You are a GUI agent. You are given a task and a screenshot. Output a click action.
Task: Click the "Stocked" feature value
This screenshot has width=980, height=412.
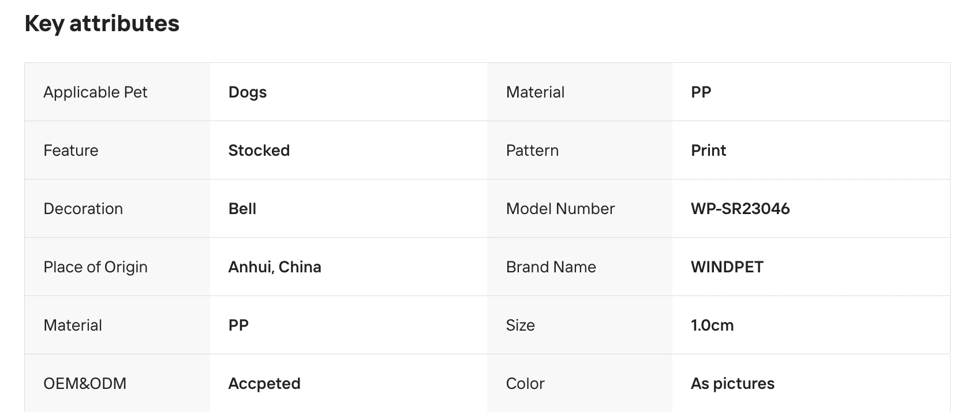tap(259, 151)
